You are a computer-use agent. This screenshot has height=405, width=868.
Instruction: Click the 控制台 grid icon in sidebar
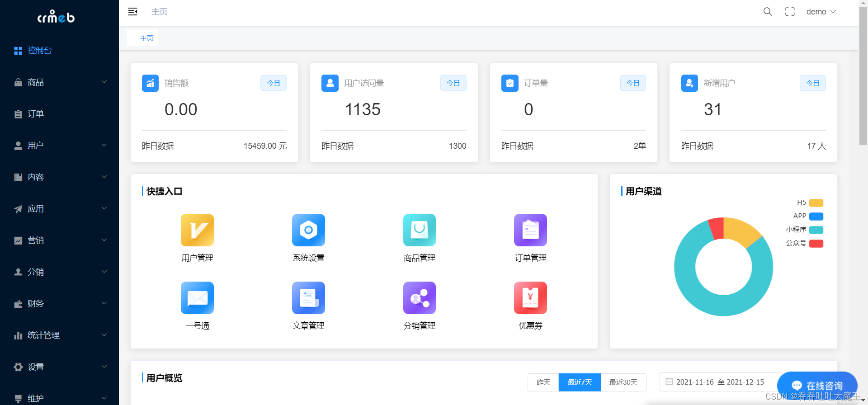[18, 51]
